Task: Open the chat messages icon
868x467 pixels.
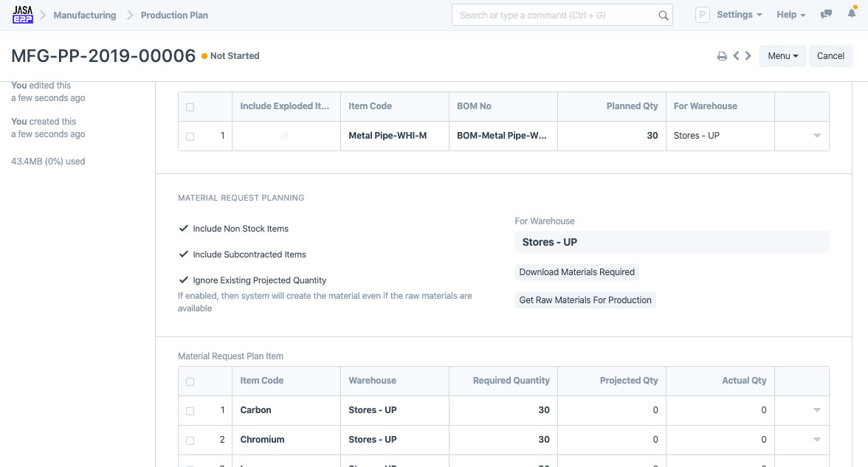Action: [827, 15]
